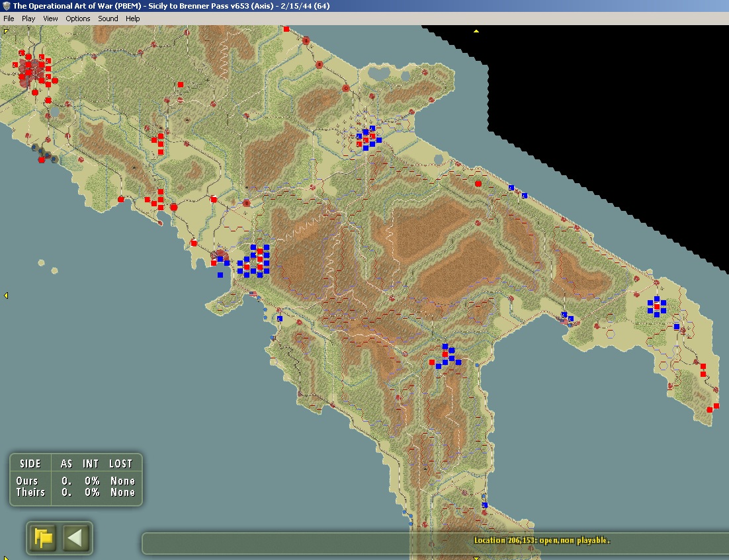Select the lone blue unit in the western bay
729x560 pixels.
(220, 275)
